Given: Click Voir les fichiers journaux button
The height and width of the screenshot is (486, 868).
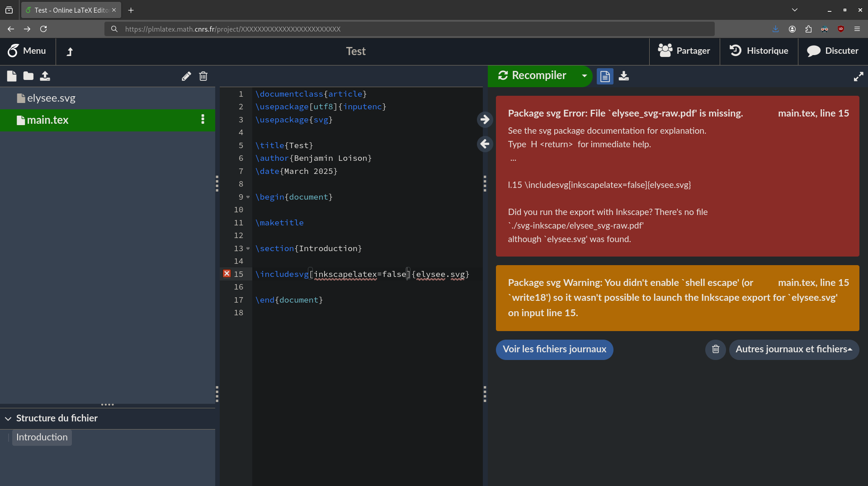Looking at the screenshot, I should (x=554, y=350).
